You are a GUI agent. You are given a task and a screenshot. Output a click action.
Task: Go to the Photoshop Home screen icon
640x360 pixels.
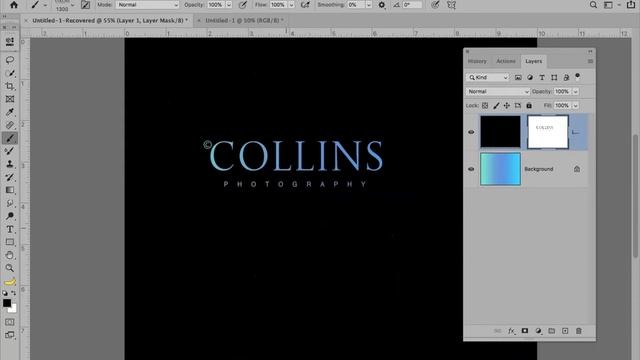click(14, 5)
